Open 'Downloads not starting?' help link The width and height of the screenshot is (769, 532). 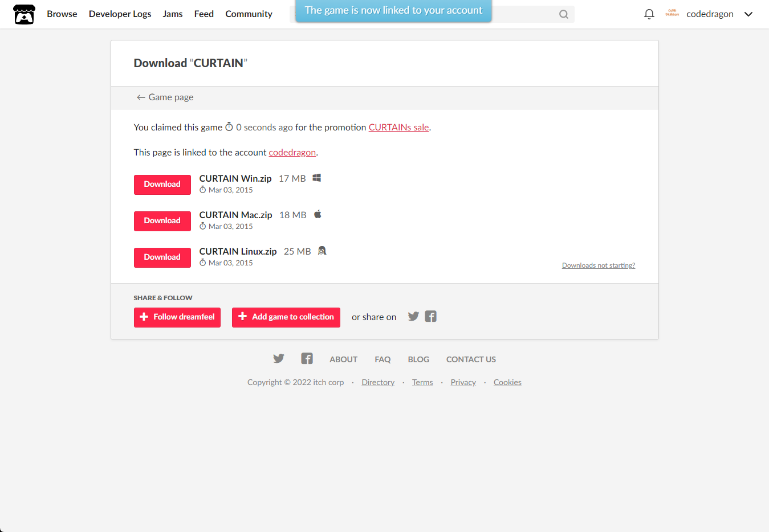(599, 265)
